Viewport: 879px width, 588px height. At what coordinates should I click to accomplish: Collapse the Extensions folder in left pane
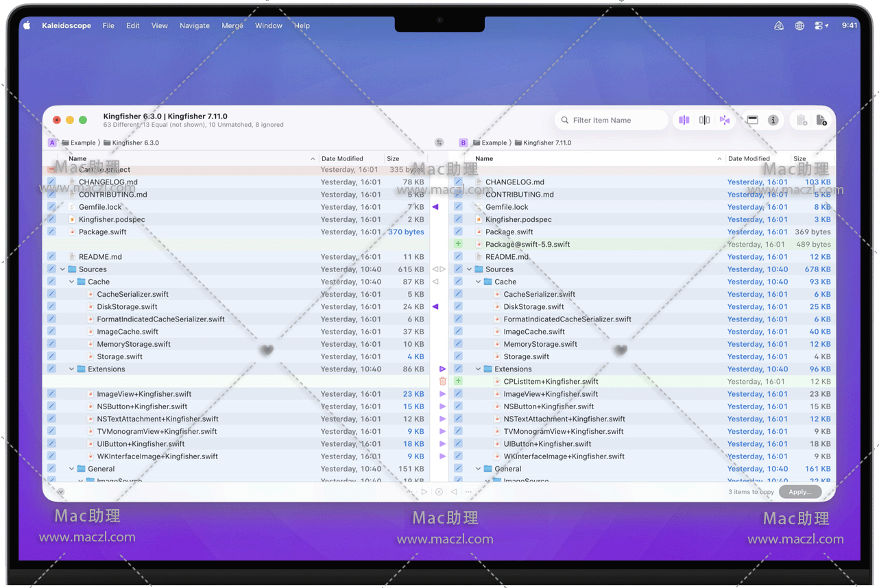[71, 369]
